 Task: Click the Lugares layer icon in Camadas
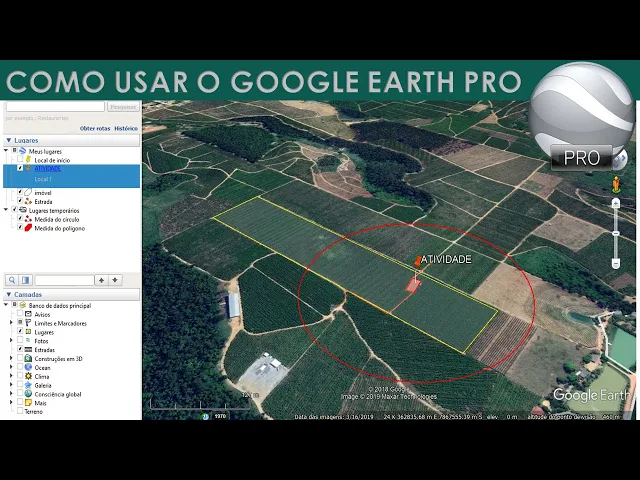[x=28, y=332]
